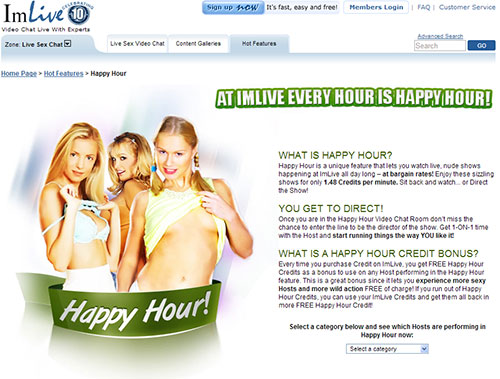The image size is (500, 379).
Task: Go to Customer Service
Action: [x=467, y=7]
